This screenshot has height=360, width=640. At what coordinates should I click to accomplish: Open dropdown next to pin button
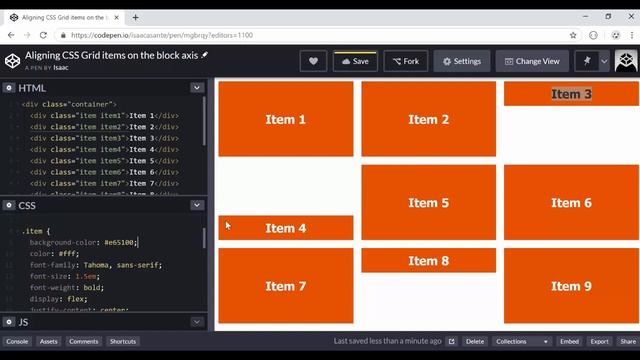(x=604, y=61)
